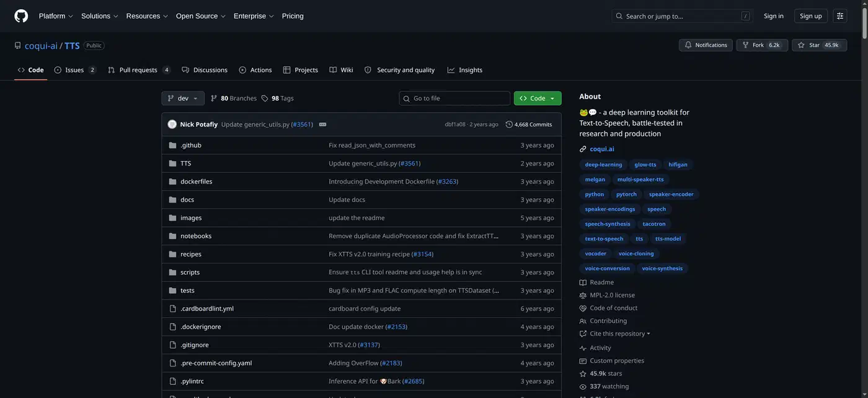The image size is (868, 398).
Task: Click the GitHub logo icon
Action: (x=21, y=16)
